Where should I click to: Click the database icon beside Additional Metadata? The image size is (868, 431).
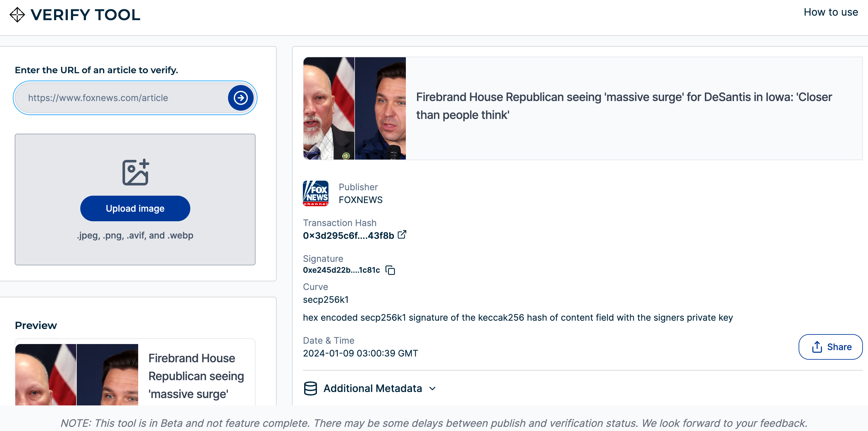tap(310, 388)
